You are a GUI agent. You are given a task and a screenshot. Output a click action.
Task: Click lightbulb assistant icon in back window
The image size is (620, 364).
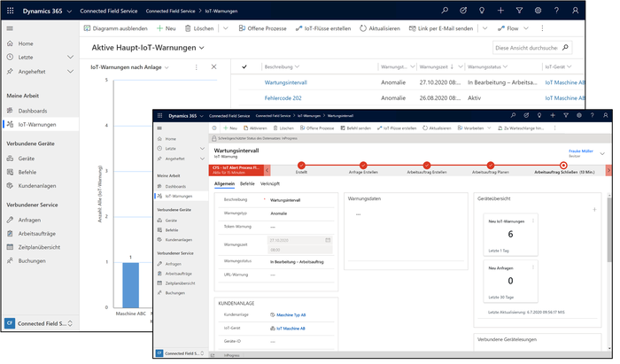click(x=482, y=11)
